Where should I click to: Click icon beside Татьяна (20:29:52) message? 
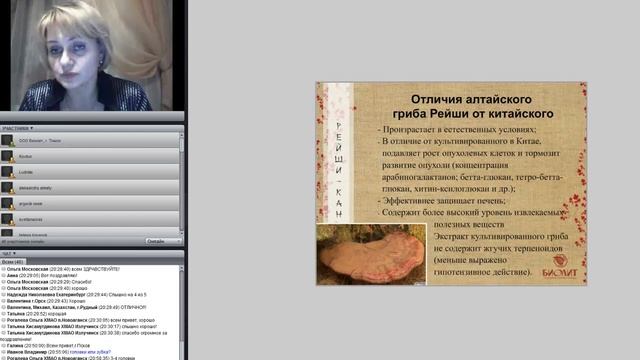tap(3, 314)
